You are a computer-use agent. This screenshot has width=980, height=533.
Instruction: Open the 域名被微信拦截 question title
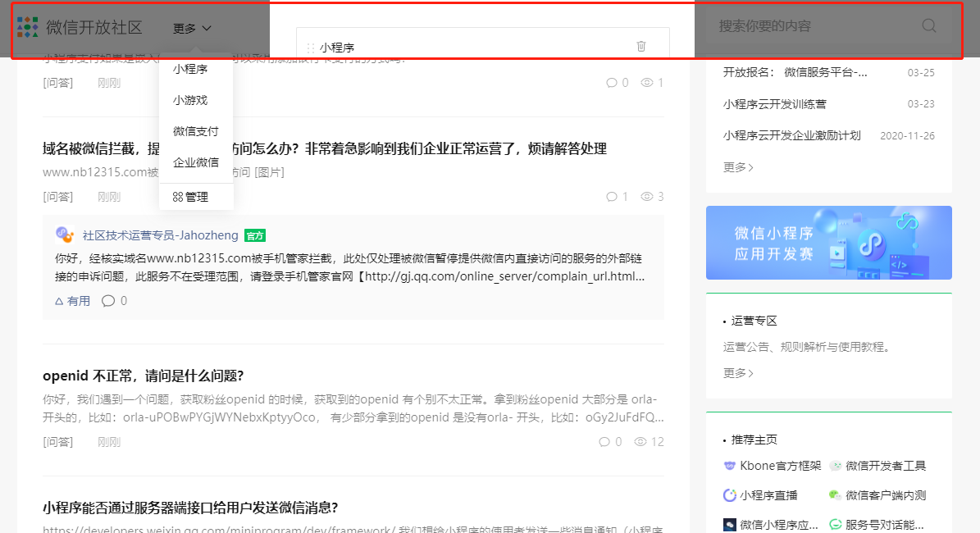tap(325, 148)
